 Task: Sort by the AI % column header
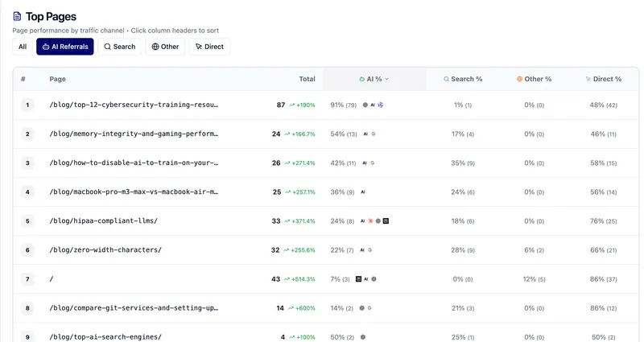374,79
